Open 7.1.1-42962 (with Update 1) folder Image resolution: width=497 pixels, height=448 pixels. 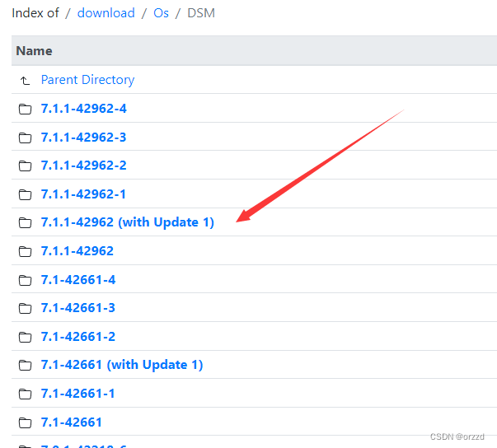coord(128,222)
